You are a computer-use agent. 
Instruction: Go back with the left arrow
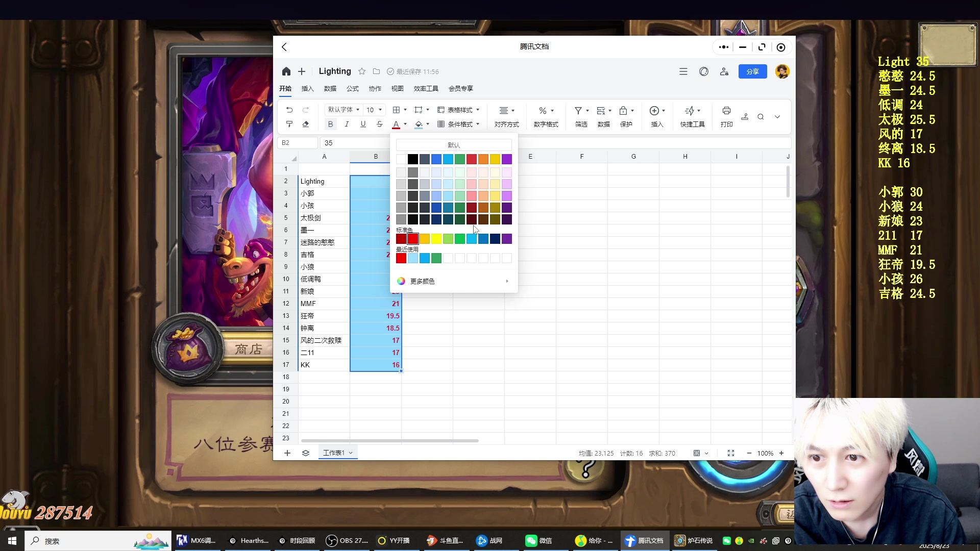[284, 47]
